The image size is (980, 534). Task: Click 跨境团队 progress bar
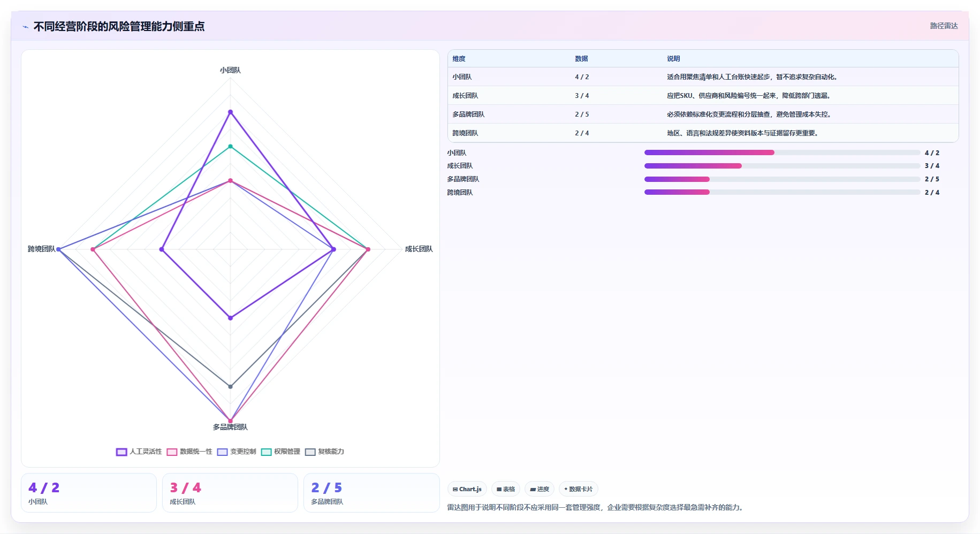click(782, 192)
